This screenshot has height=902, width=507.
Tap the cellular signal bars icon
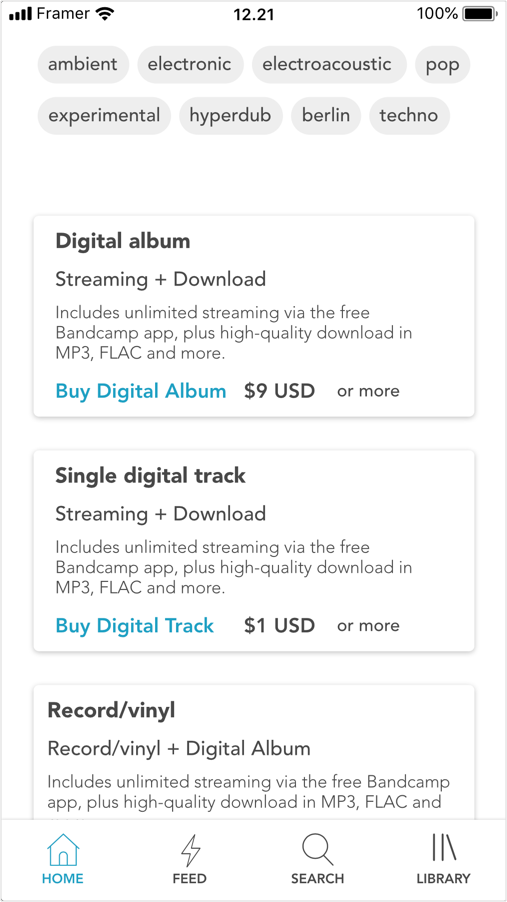pos(21,14)
